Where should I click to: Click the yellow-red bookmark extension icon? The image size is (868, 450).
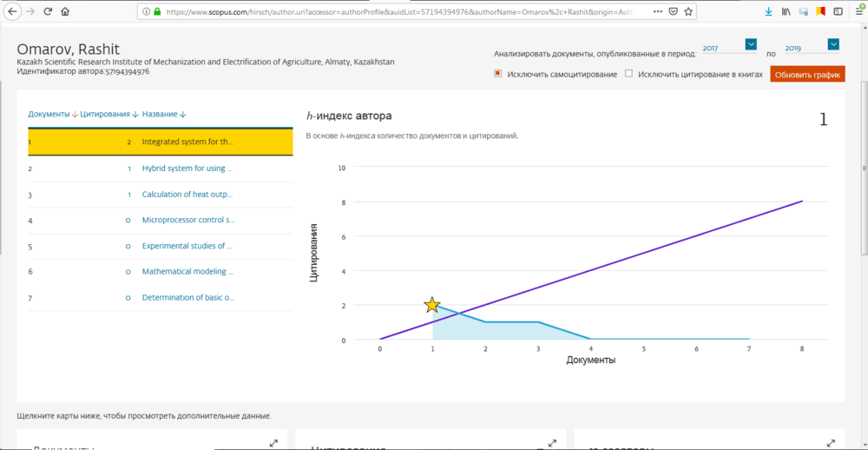821,11
